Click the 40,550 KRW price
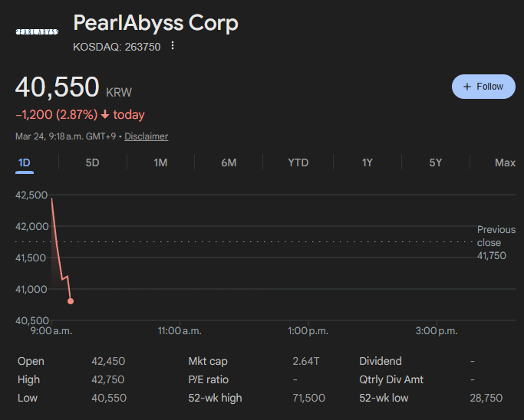This screenshot has width=524, height=420. 74,87
